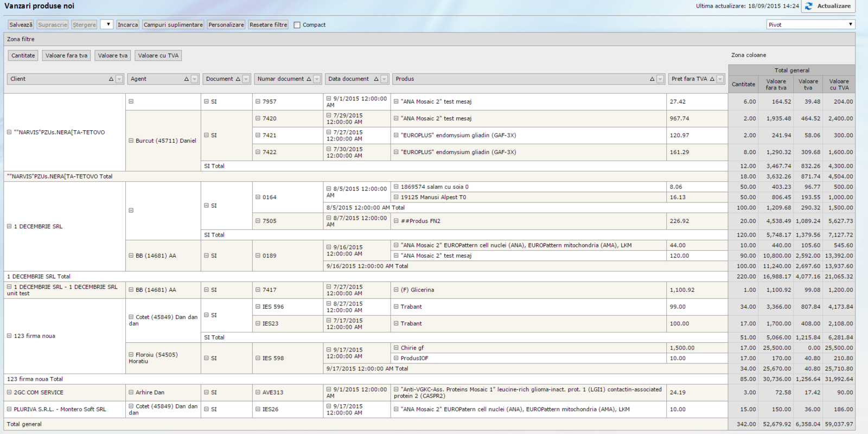Collapse the 1 DECEMBRIE SRL client row

pos(9,226)
